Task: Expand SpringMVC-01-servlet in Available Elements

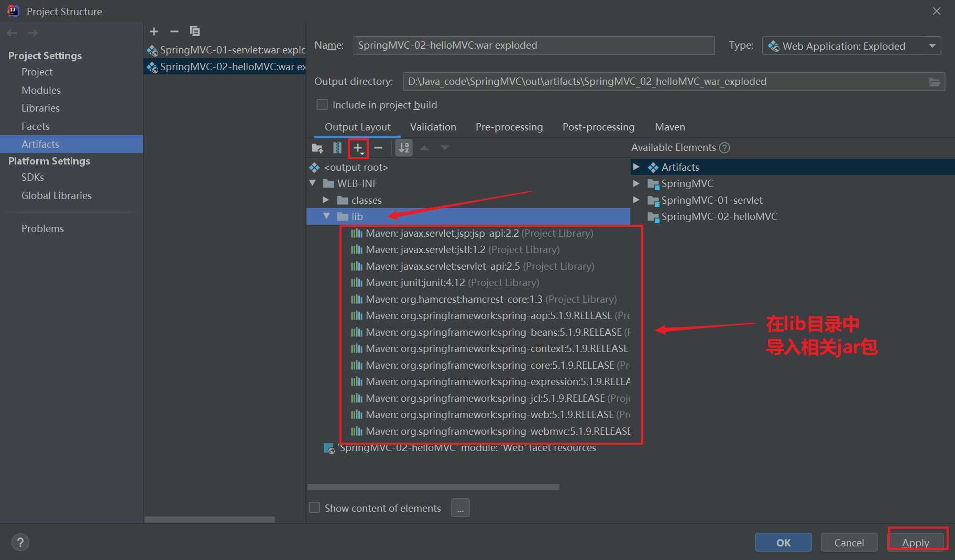Action: click(636, 200)
